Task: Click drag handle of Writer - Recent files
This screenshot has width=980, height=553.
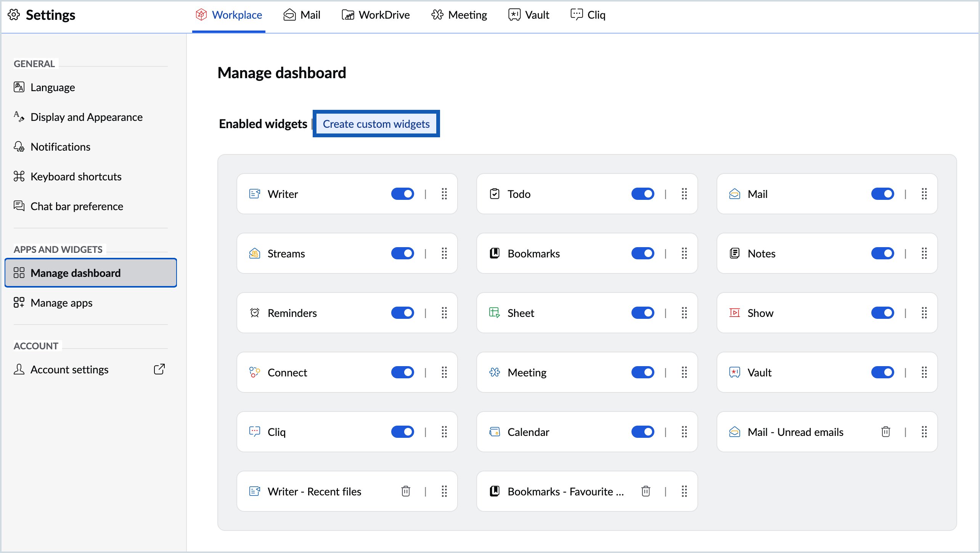Action: [x=444, y=491]
